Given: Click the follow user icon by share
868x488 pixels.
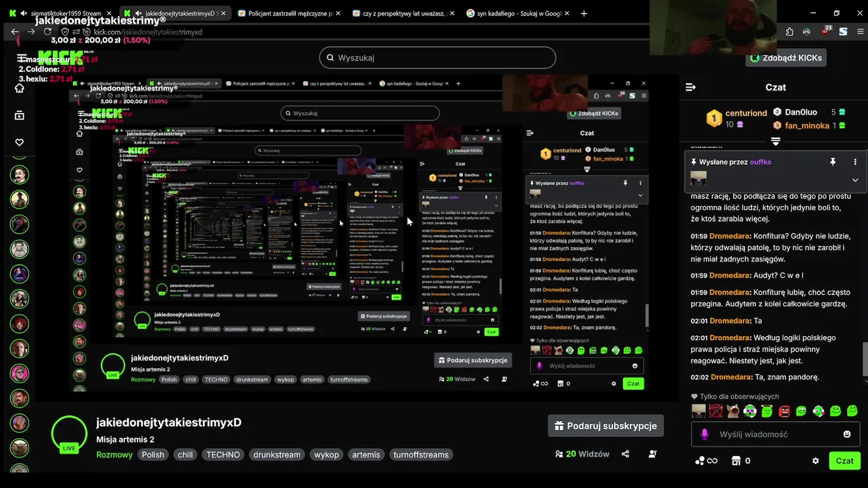Looking at the screenshot, I should click(652, 454).
